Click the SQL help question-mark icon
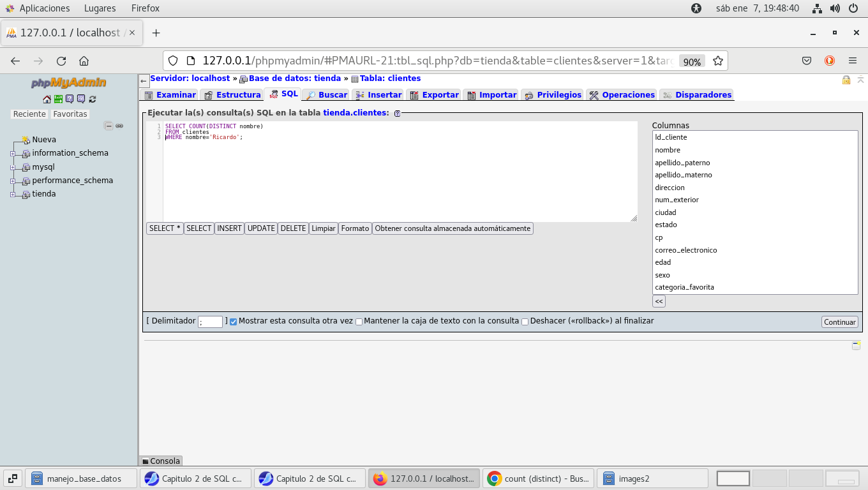 397,113
